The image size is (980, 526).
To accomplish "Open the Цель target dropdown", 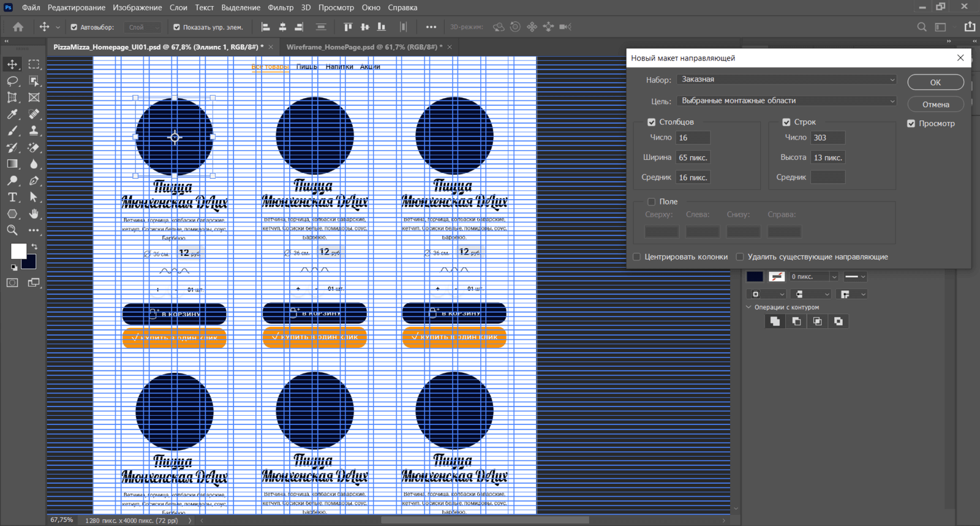I will coord(787,101).
